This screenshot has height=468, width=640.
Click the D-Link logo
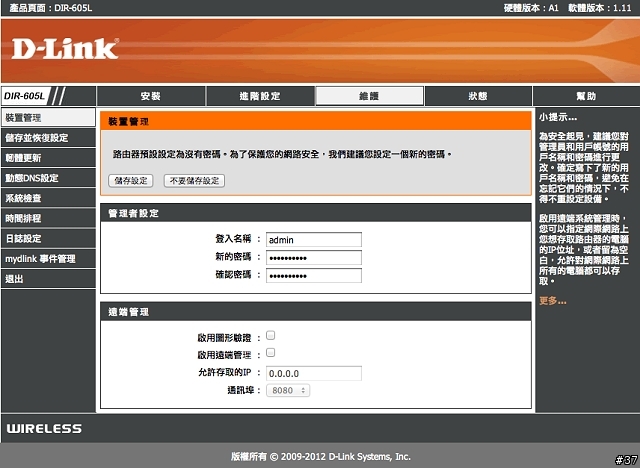click(65, 49)
